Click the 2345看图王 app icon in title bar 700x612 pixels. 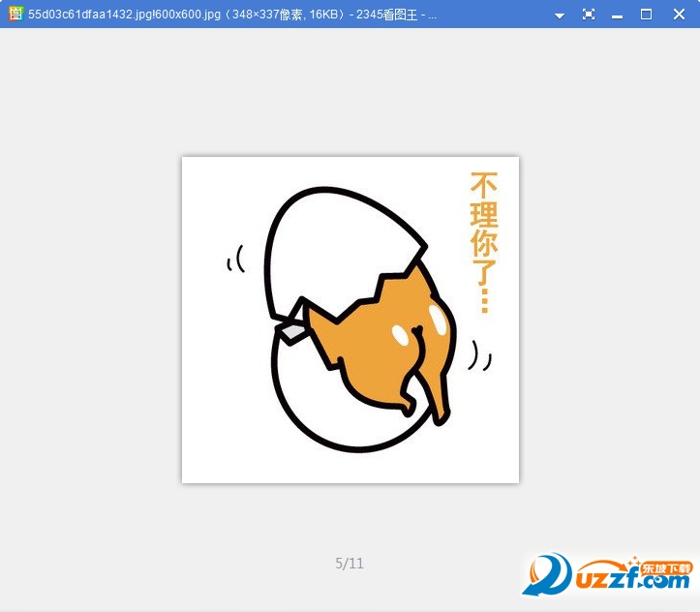pos(15,14)
